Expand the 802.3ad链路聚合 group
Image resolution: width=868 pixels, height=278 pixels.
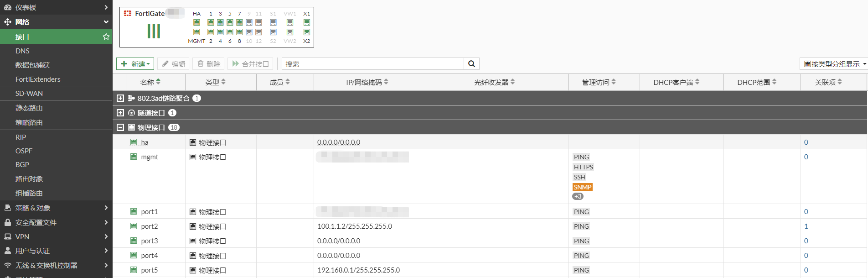pyautogui.click(x=120, y=98)
